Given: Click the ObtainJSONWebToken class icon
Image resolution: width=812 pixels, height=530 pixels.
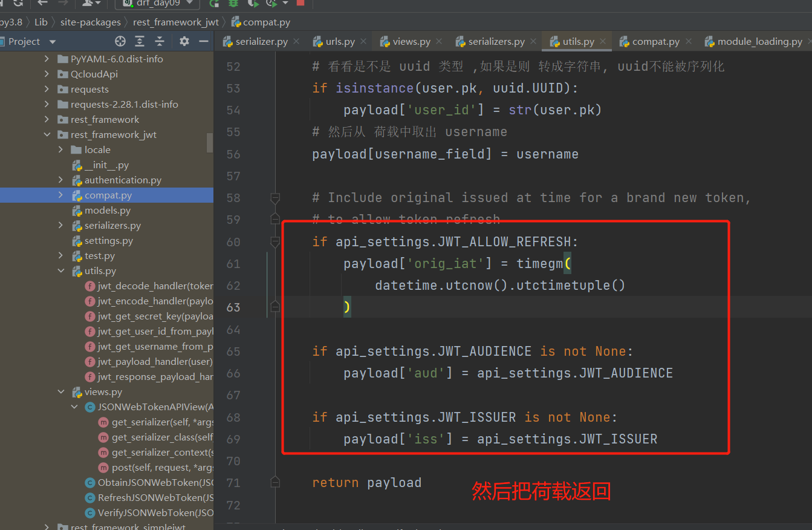Looking at the screenshot, I should pos(90,483).
